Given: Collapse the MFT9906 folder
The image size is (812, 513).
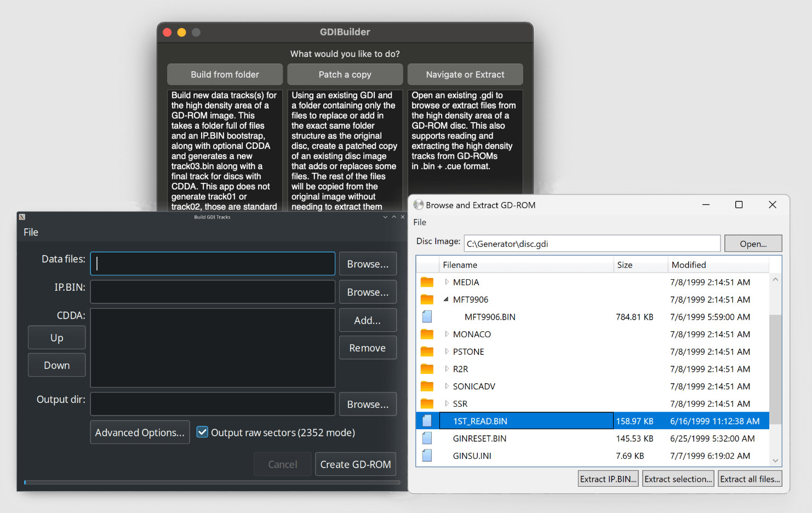Looking at the screenshot, I should pyautogui.click(x=446, y=299).
